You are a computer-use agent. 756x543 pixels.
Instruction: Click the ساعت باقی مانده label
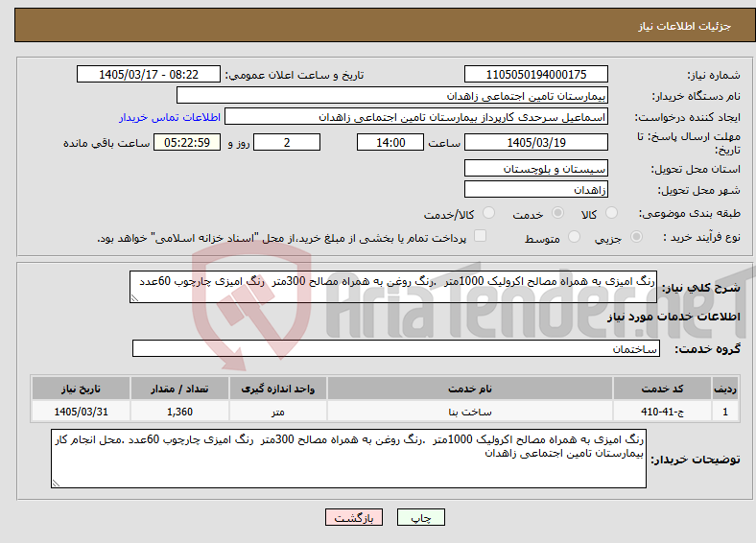coord(106,143)
